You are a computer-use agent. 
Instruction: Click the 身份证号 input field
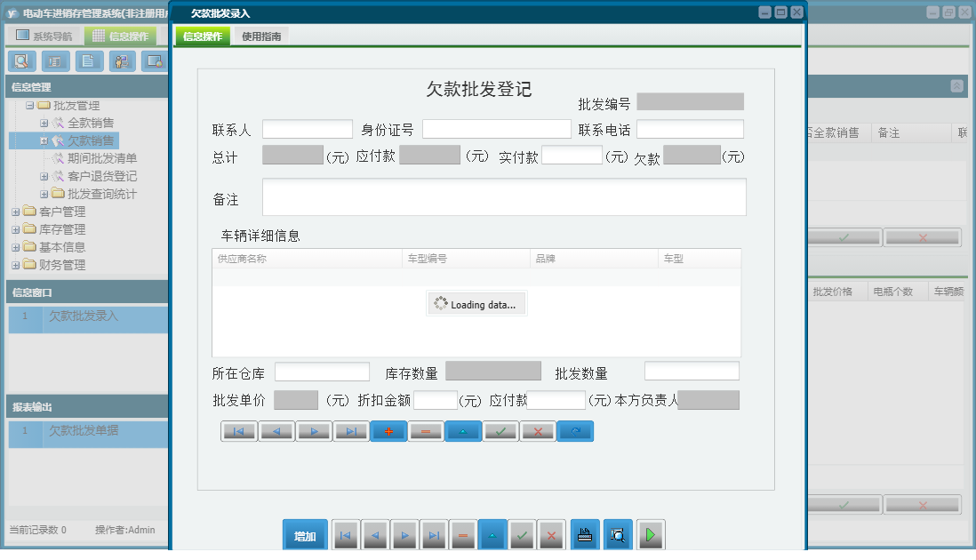(497, 129)
